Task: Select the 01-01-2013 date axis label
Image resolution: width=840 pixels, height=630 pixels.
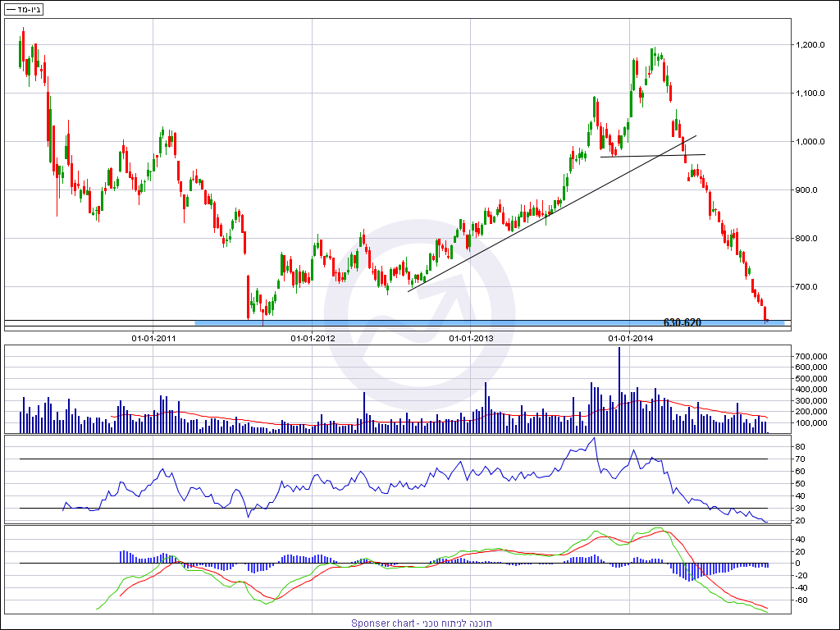Action: (x=471, y=337)
